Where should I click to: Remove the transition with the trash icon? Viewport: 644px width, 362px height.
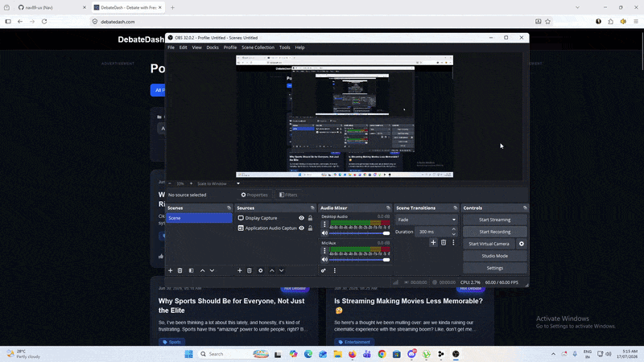444,243
